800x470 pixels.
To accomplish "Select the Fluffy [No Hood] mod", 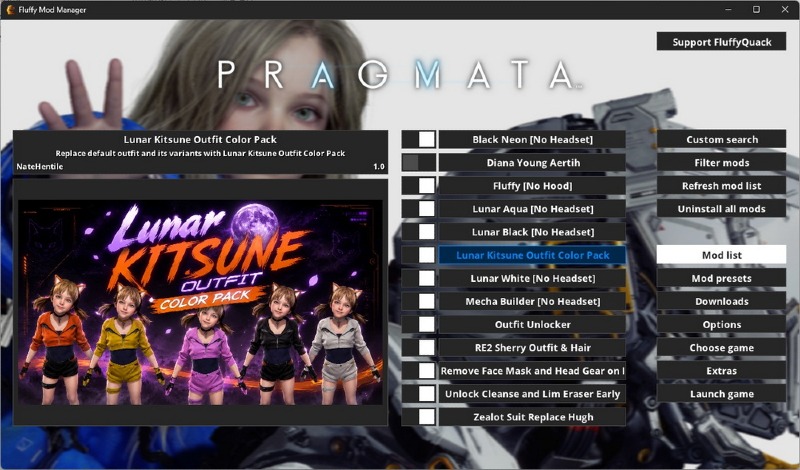I will coord(532,185).
